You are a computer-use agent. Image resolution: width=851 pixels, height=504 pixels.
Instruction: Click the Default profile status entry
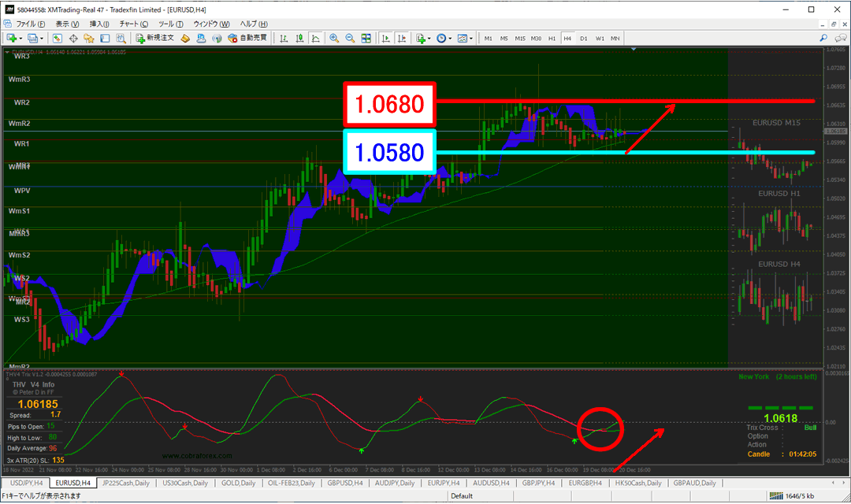click(x=462, y=496)
